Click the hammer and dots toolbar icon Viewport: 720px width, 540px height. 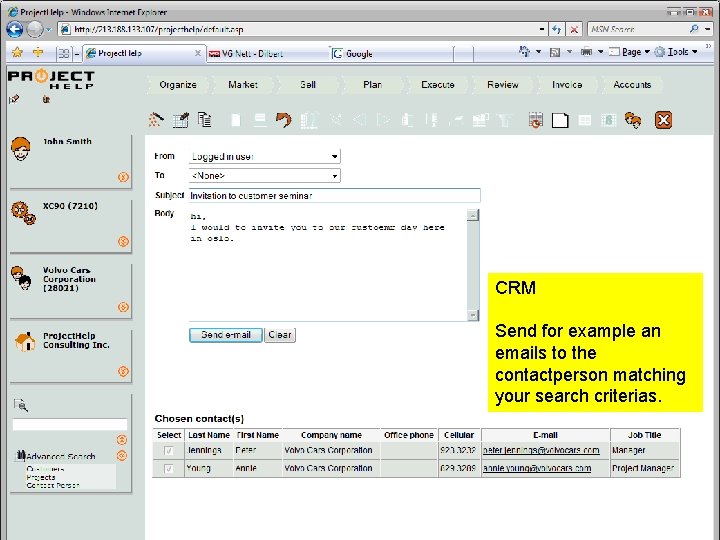tap(156, 120)
